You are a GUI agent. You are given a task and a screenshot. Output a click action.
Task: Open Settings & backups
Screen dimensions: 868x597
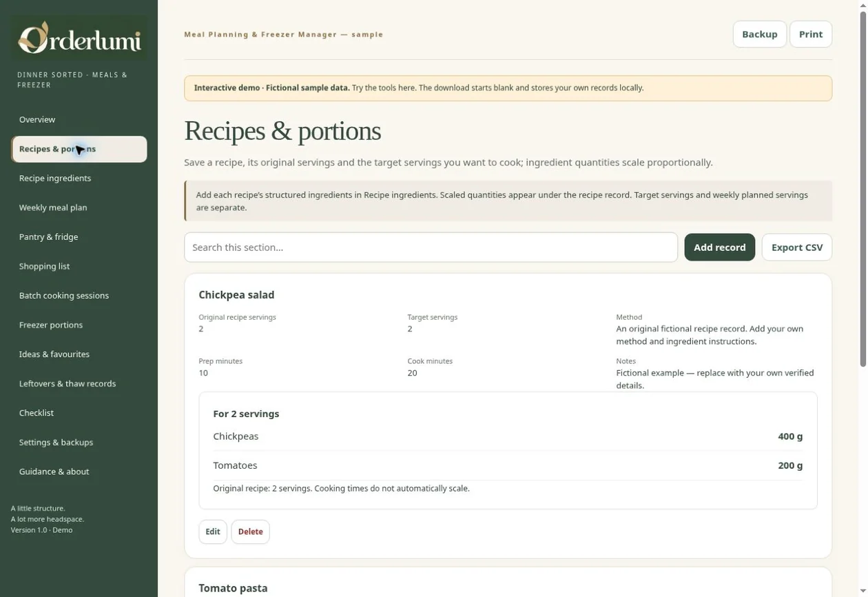79,442
